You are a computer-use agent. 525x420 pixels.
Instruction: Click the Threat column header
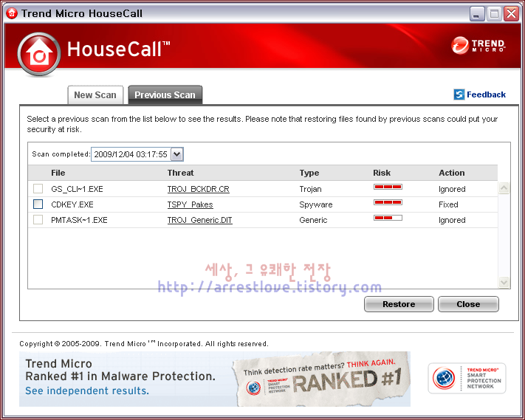coord(180,173)
